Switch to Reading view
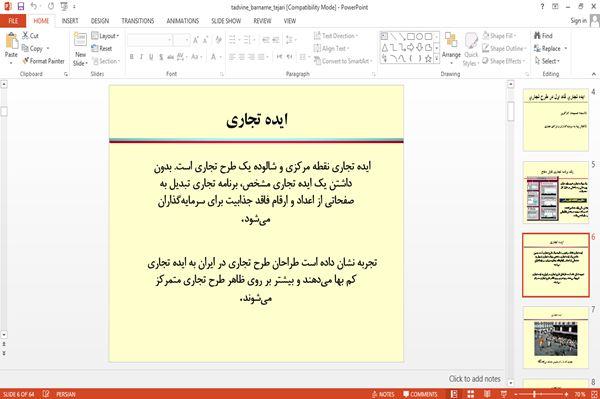600x399 pixels. click(x=487, y=394)
